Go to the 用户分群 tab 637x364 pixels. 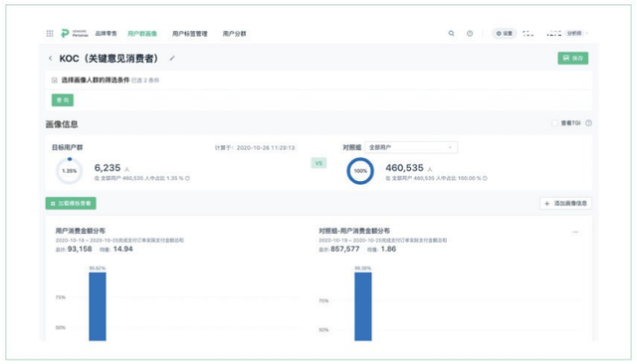pos(235,34)
